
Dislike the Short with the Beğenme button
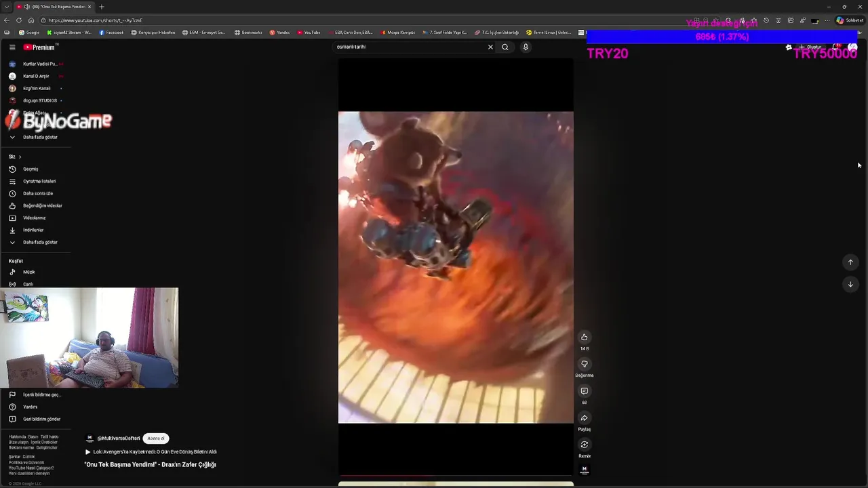pos(584,364)
